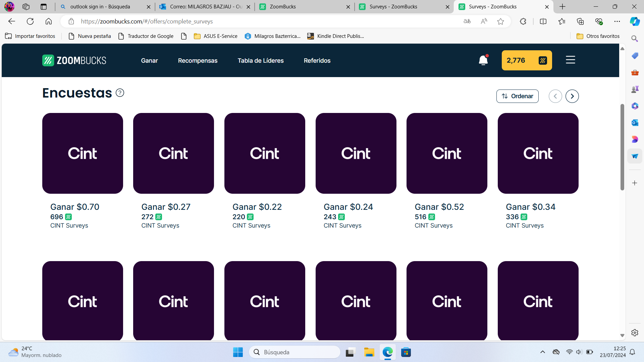Open the Outlook icon in Edge sidebar
The height and width of the screenshot is (362, 644).
click(635, 123)
